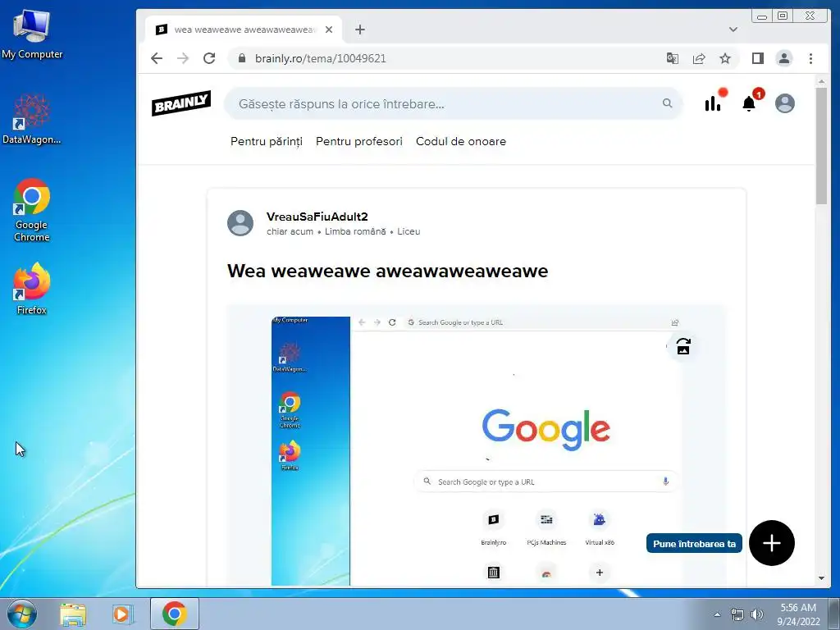Select Firefox desktop shortcut
This screenshot has width=840, height=630.
point(32,288)
